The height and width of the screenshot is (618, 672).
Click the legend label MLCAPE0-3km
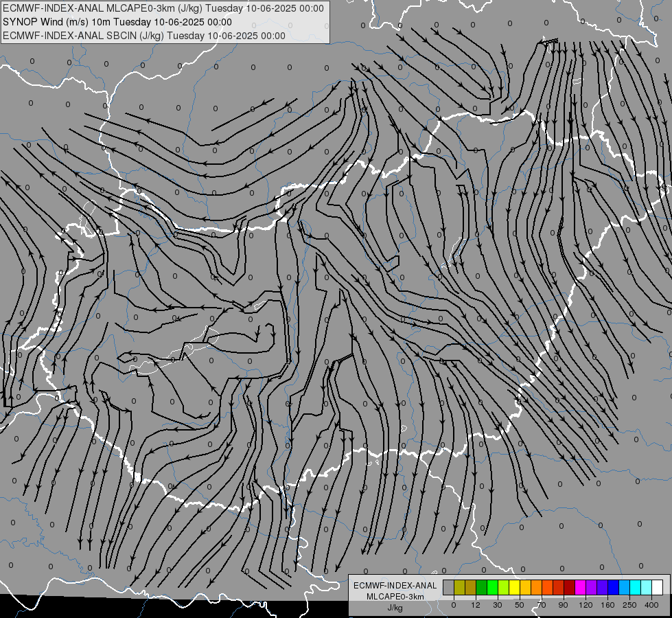click(x=395, y=597)
